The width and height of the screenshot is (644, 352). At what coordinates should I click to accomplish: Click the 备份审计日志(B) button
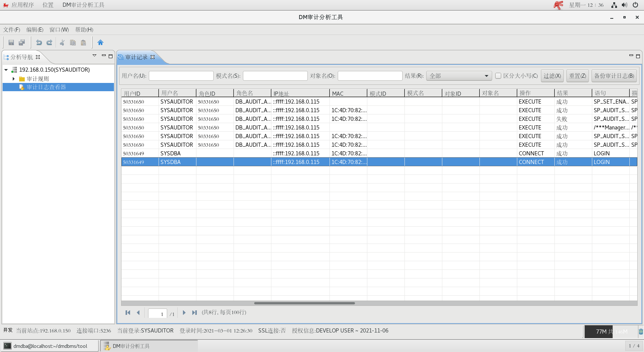point(614,76)
